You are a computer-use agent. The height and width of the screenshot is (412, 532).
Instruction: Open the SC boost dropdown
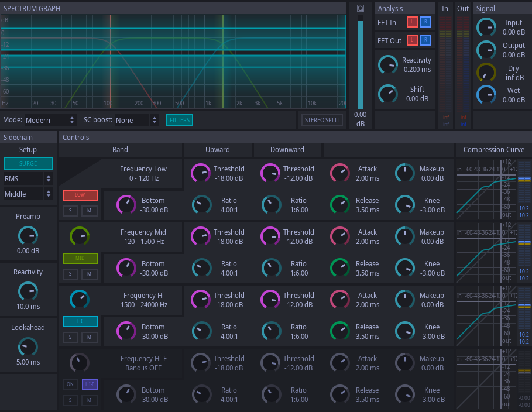(137, 120)
